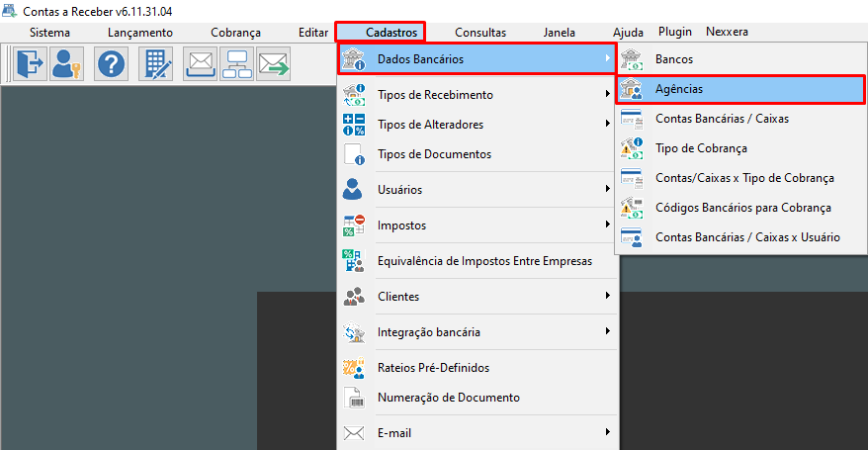Screen dimensions: 868x450
Task: Expand the E-mail submenu arrow
Action: [608, 432]
